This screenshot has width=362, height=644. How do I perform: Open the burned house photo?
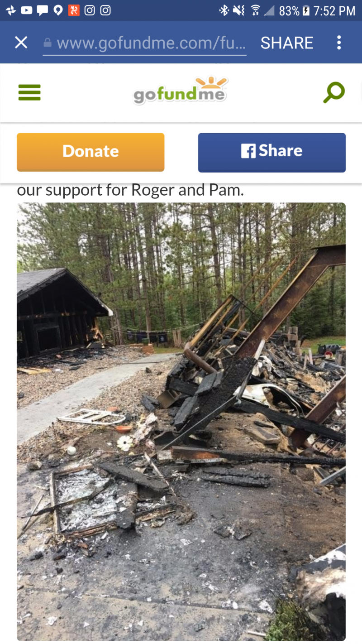pos(181,421)
